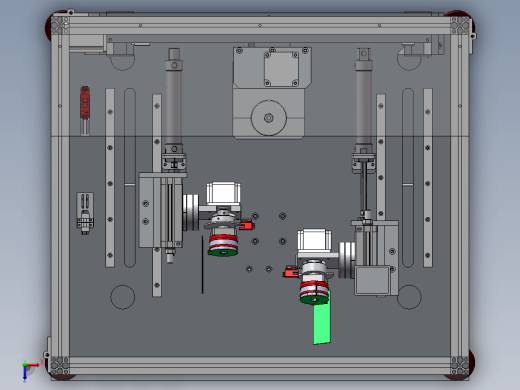Select the small latch bracket on left wall
Image resolution: width=520 pixels, height=390 pixels.
pos(85,213)
